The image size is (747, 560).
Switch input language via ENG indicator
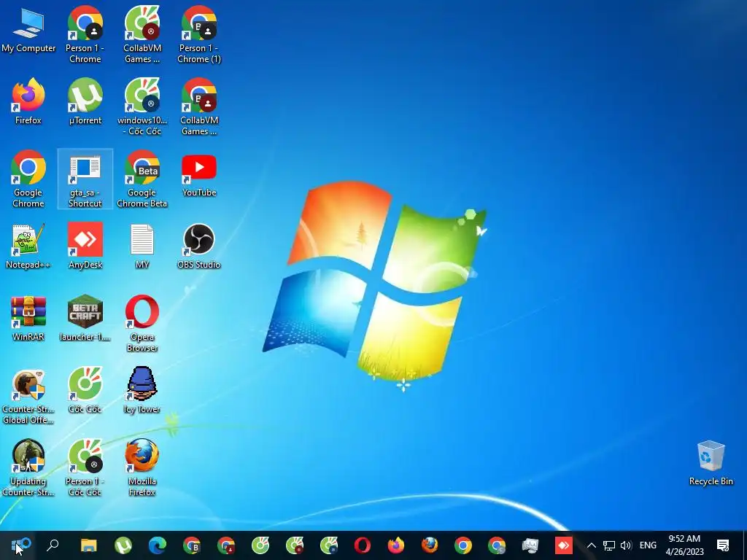(648, 545)
